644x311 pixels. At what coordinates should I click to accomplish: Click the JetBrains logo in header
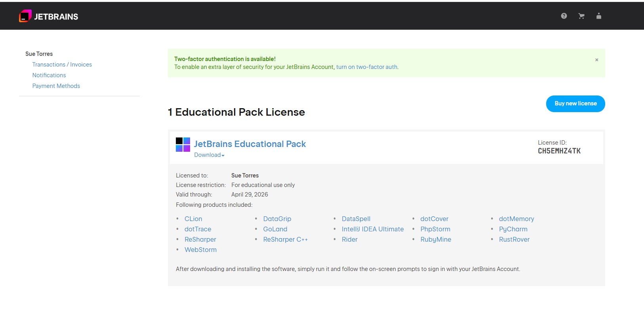(48, 16)
